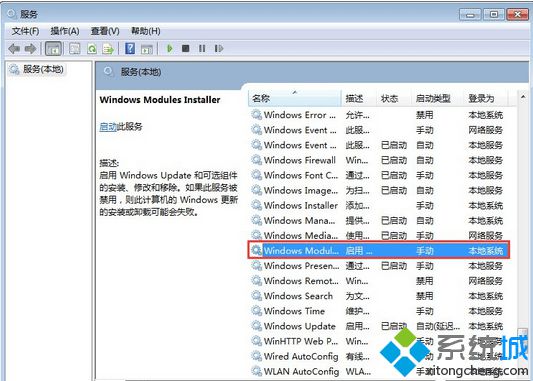Open the Help question-mark icon
This screenshot has height=381, width=533.
click(130, 49)
